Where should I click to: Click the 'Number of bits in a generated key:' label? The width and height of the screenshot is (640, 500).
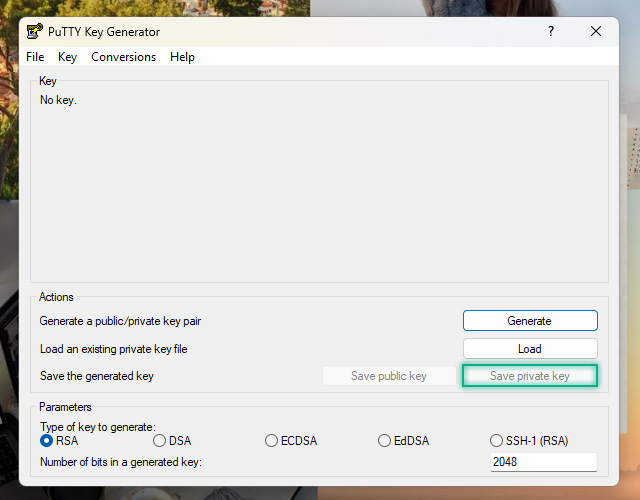coord(121,462)
